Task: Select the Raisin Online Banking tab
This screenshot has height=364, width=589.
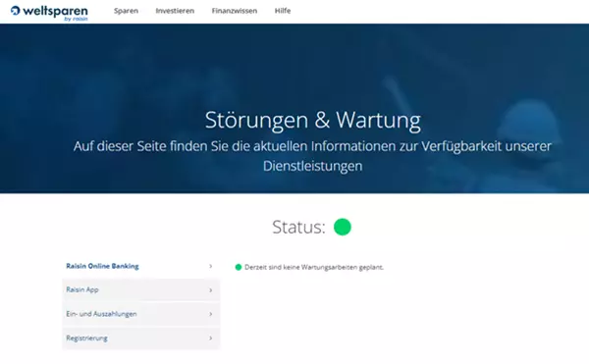Action: coord(140,266)
